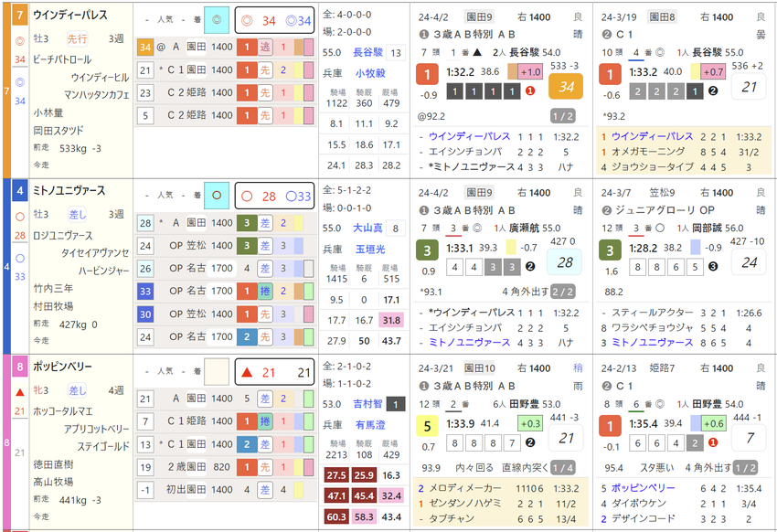The height and width of the screenshot is (532, 777).
Task: Click result horse スティールアクター
Action: [x=653, y=313]
